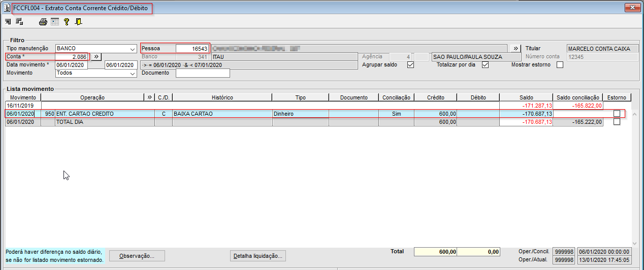Click the Sim conciliação cell
Image resolution: width=644 pixels, height=270 pixels.
(397, 114)
